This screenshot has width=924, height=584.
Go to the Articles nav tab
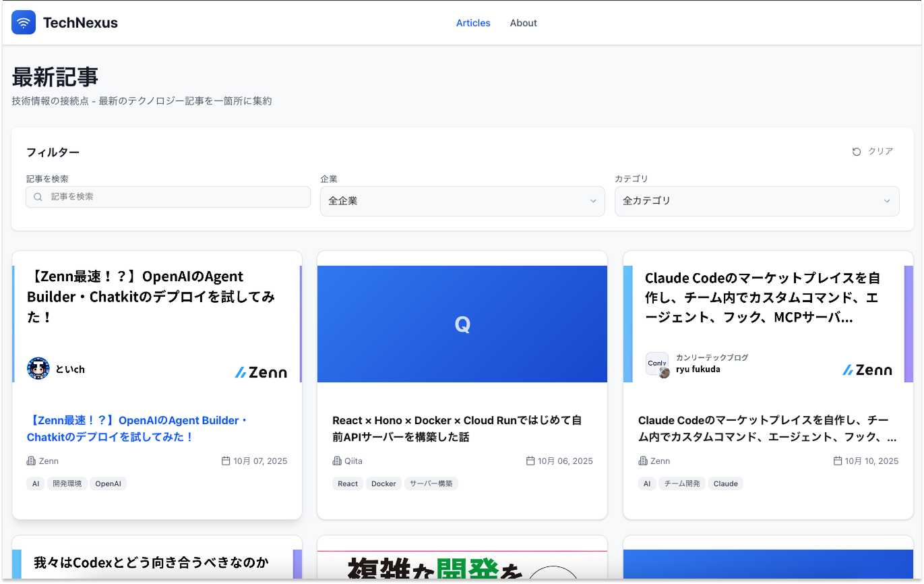pos(473,23)
